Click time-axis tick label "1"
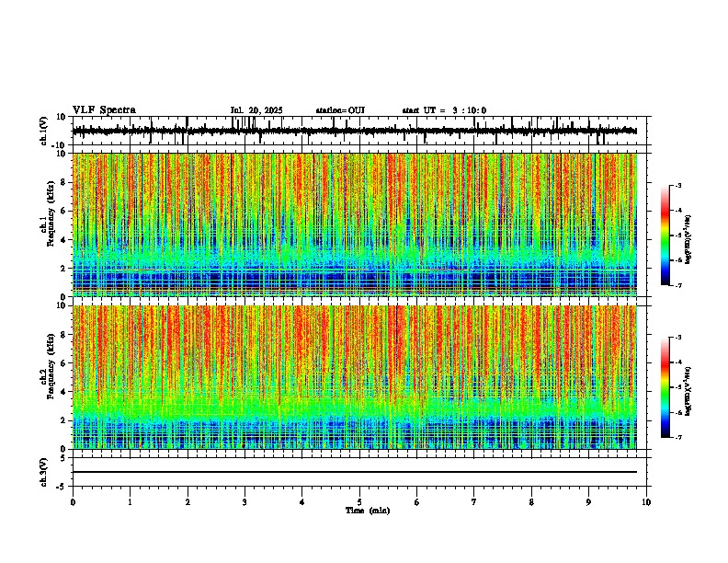728x563 pixels. click(x=130, y=502)
